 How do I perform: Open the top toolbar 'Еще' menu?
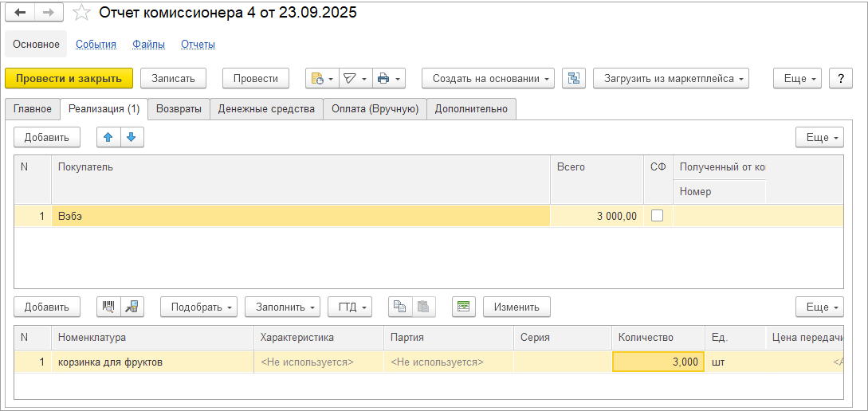tap(797, 79)
